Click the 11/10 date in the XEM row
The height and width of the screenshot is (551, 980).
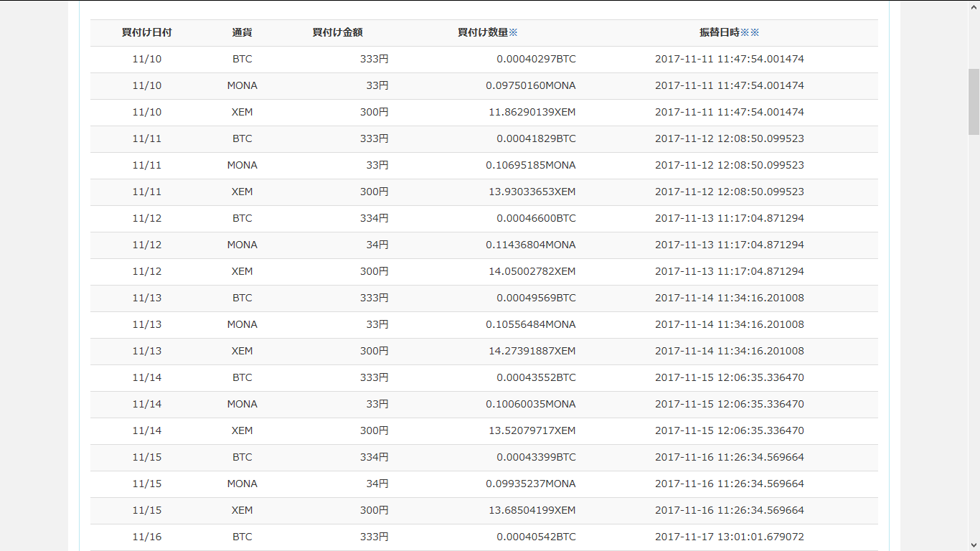point(147,112)
